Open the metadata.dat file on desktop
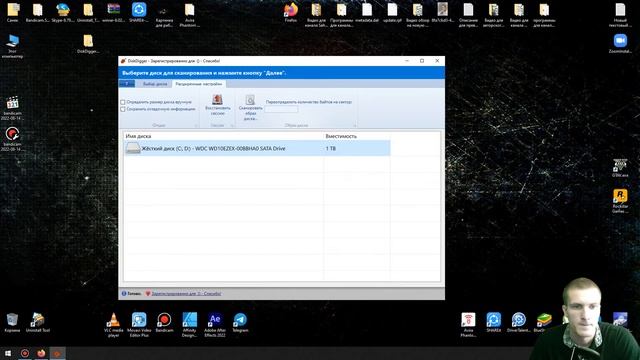 (367, 12)
